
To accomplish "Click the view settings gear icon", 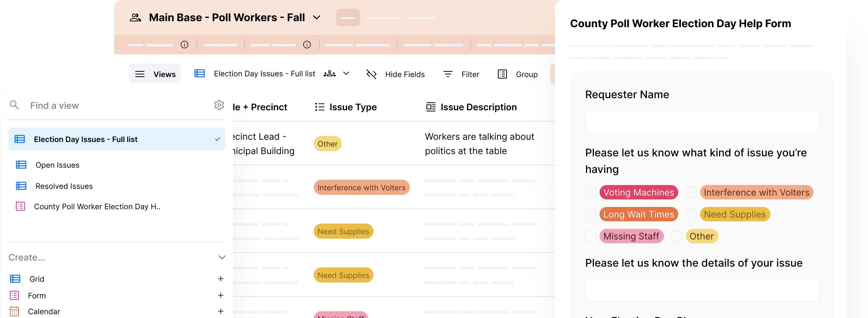I will (x=219, y=105).
